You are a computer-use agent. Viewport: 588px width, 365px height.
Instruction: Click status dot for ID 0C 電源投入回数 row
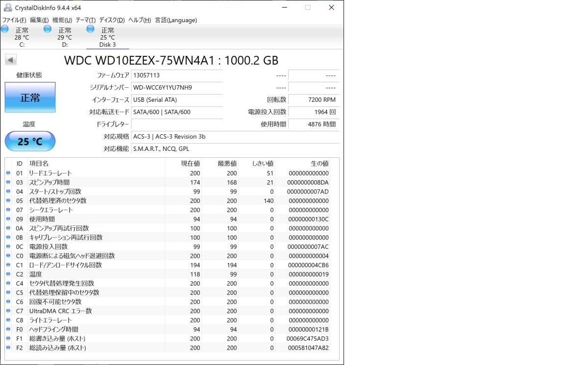8,246
